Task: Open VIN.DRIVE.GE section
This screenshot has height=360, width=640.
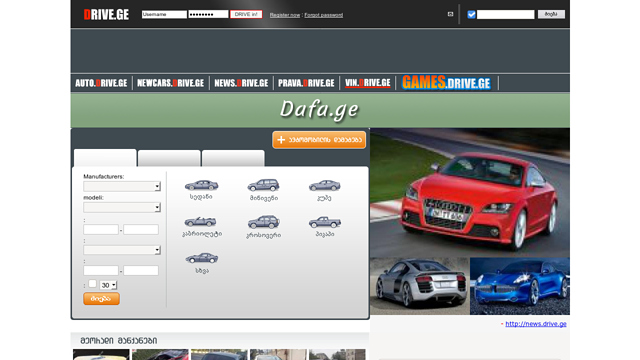Action: tap(368, 83)
